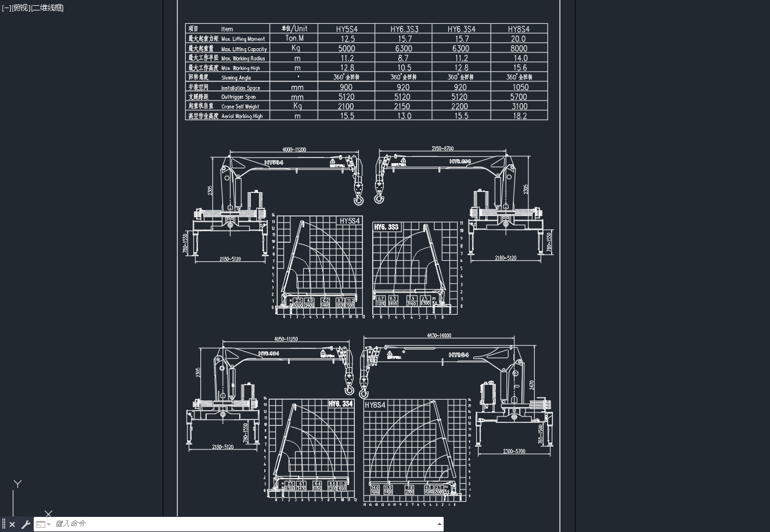Select the 12.5 lifting moment value
This screenshot has height=532, width=770.
pos(347,39)
